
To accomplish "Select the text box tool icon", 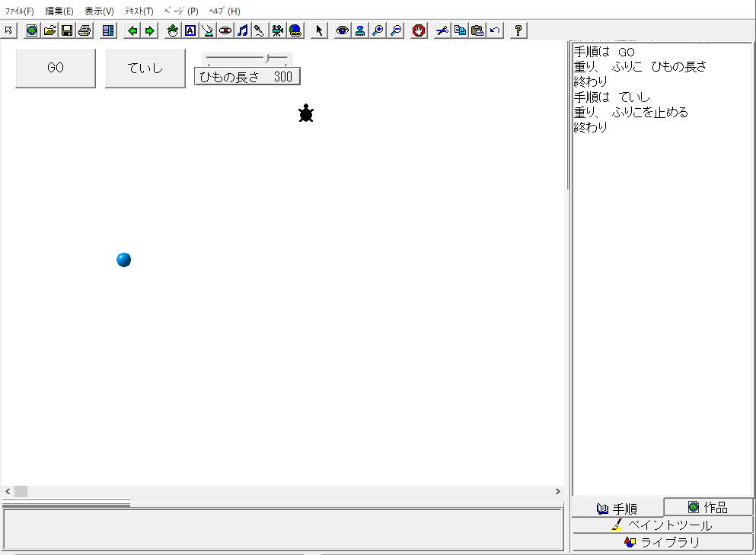I will pyautogui.click(x=190, y=30).
